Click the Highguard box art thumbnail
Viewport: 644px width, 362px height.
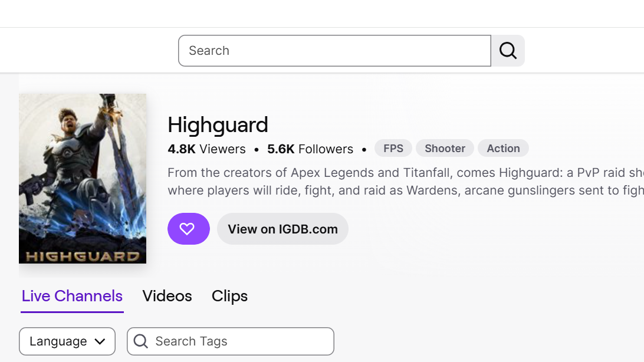(x=83, y=179)
